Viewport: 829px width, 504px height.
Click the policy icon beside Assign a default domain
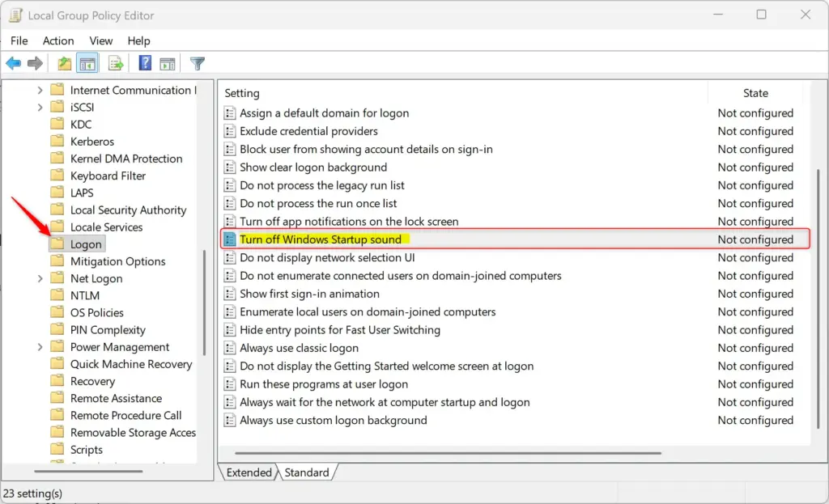tap(229, 113)
